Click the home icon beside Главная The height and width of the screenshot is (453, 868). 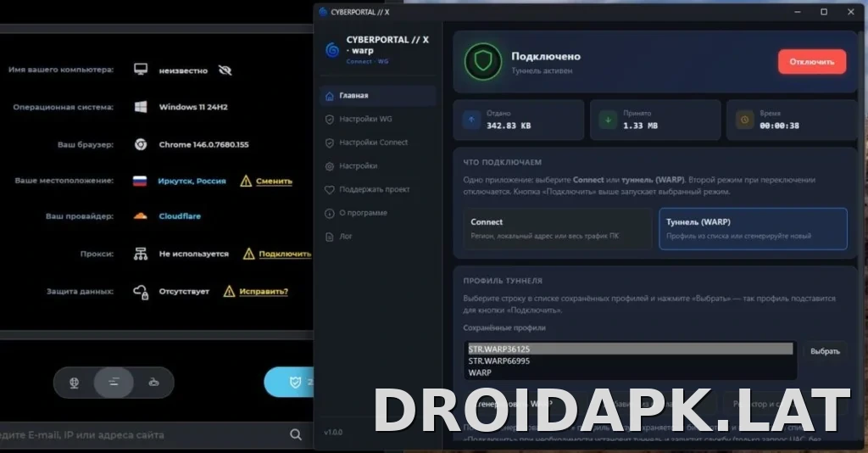[x=330, y=96]
